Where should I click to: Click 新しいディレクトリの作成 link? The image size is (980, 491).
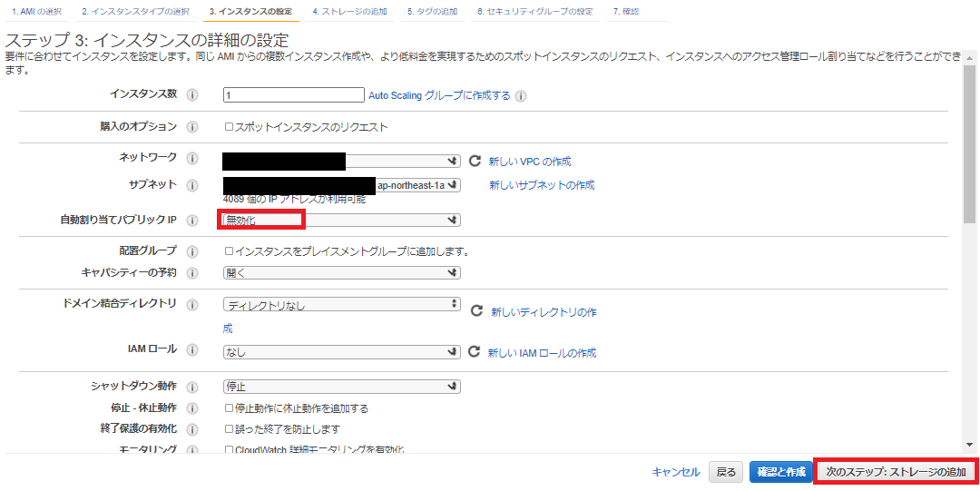(x=544, y=312)
